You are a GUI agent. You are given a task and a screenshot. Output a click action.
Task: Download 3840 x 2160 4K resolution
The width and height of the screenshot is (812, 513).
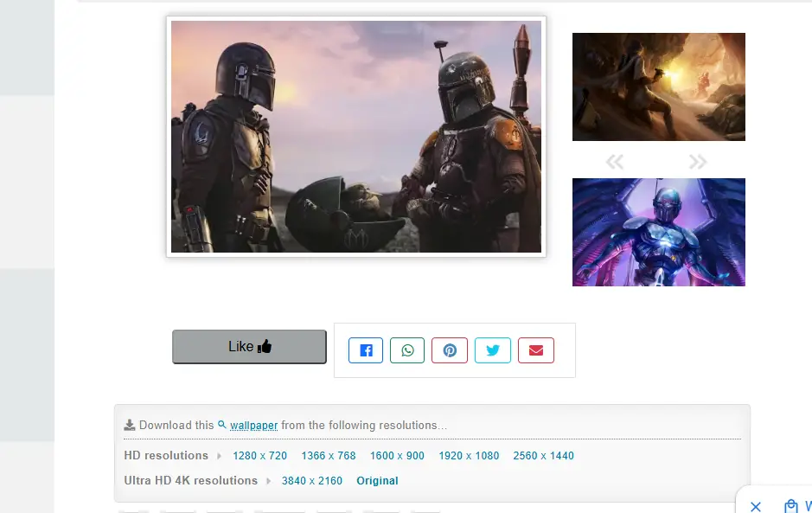[x=312, y=480]
